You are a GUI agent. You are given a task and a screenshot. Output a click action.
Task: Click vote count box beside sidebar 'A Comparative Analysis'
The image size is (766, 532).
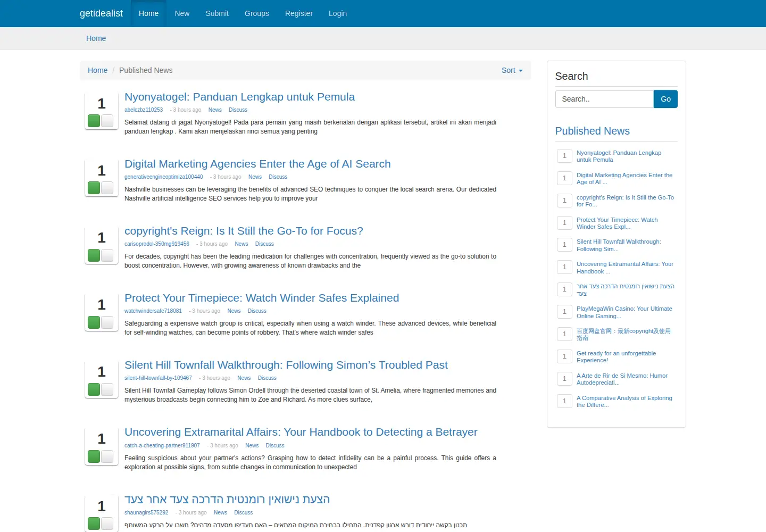click(x=564, y=401)
